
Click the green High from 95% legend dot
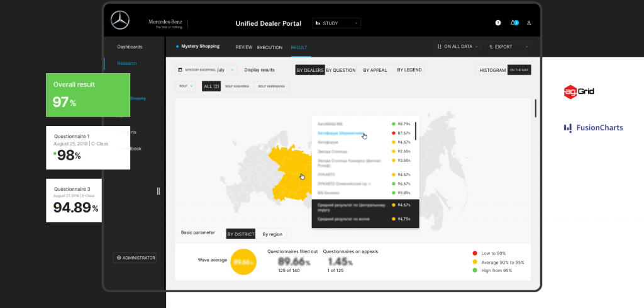coord(475,271)
